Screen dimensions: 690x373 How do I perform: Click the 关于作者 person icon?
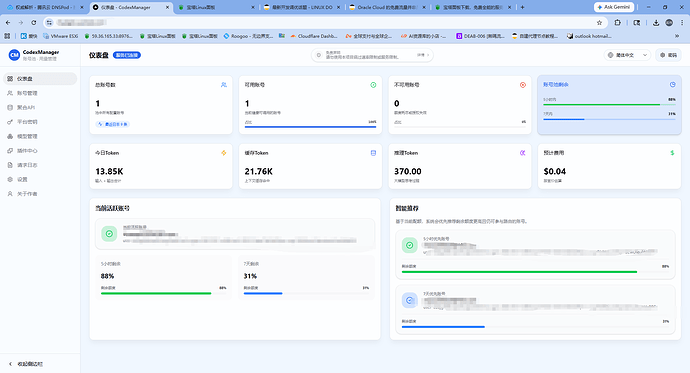pos(10,194)
